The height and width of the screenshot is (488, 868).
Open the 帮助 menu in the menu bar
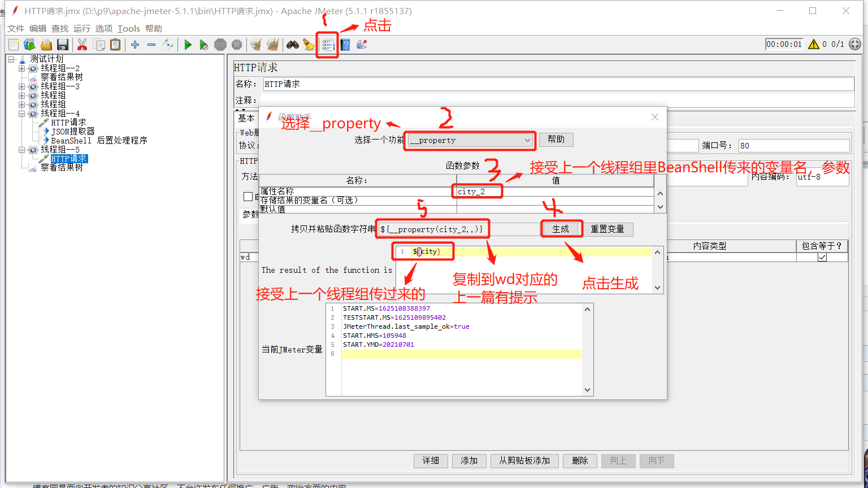pos(154,29)
